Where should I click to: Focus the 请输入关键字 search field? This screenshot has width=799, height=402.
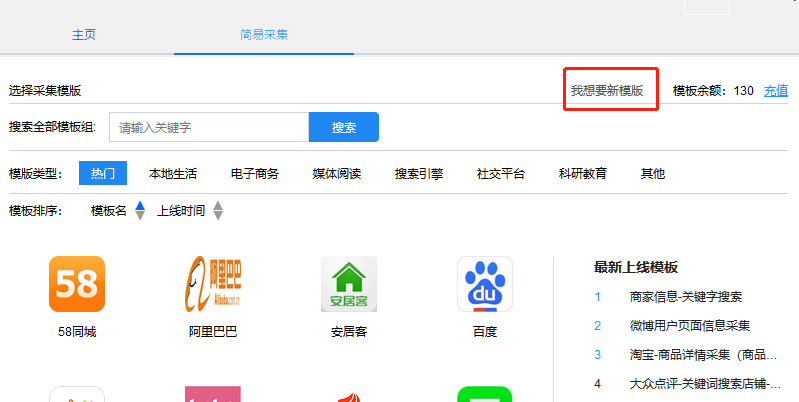pos(209,127)
